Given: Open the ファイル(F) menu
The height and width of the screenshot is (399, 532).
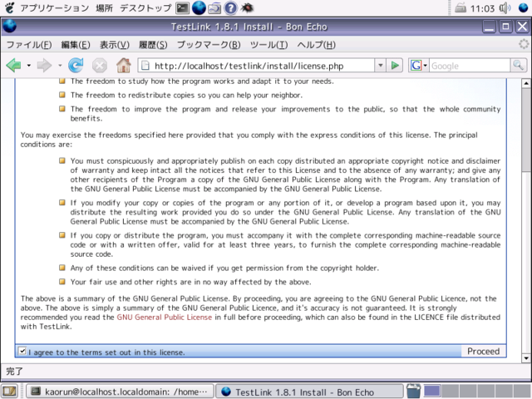Looking at the screenshot, I should 29,45.
